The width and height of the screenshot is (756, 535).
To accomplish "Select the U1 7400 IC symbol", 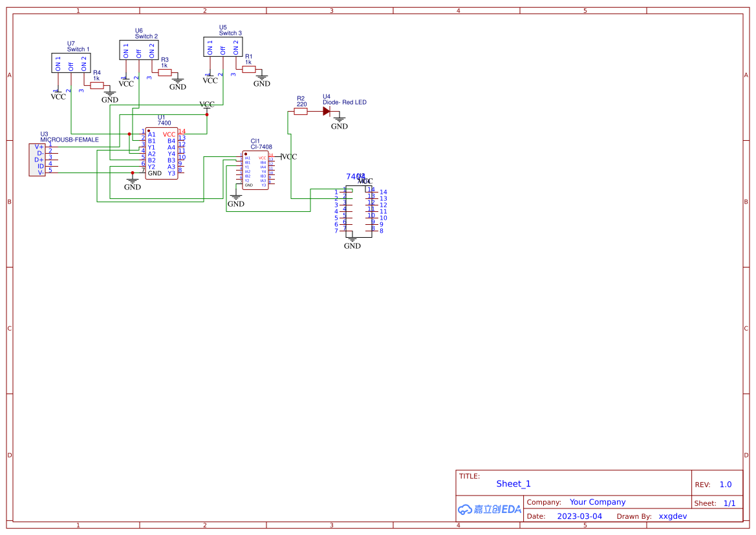I will tap(162, 152).
